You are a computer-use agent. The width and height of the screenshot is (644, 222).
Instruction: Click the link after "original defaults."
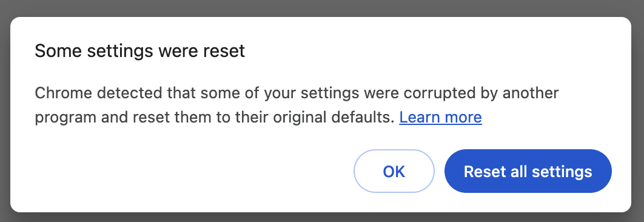coord(440,118)
